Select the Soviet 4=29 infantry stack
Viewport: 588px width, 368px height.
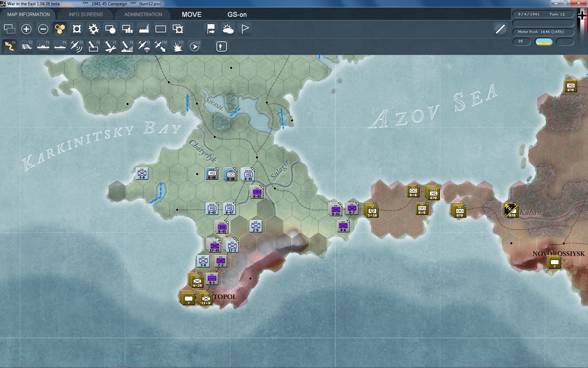click(196, 280)
